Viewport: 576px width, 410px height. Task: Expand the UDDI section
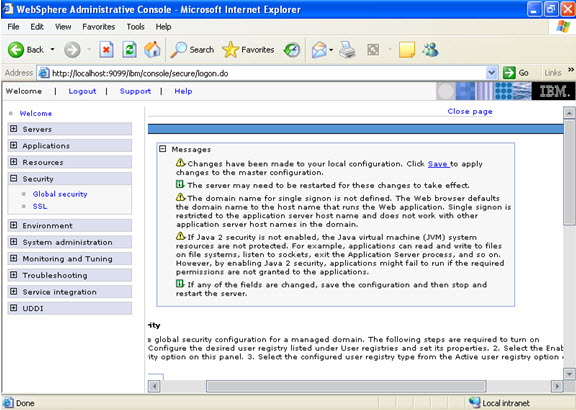14,308
